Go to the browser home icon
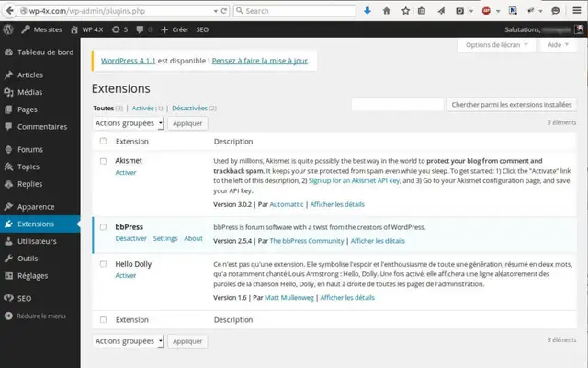 (386, 11)
